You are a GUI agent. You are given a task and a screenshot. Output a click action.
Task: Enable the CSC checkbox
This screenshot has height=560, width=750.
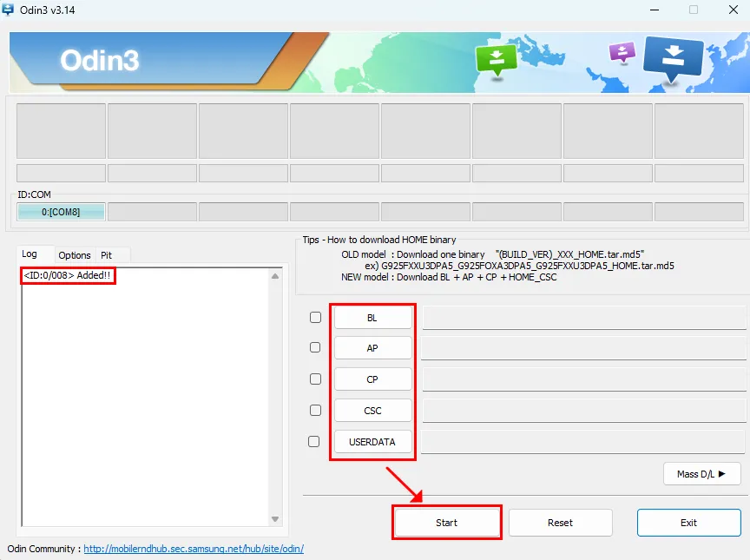click(x=315, y=411)
